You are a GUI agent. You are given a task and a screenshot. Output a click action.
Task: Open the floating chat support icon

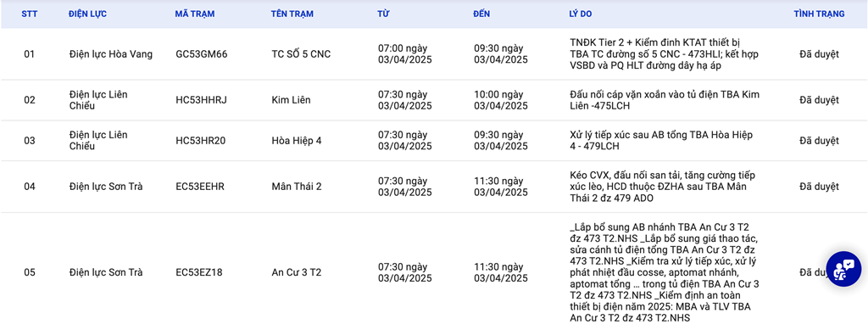coord(844,269)
